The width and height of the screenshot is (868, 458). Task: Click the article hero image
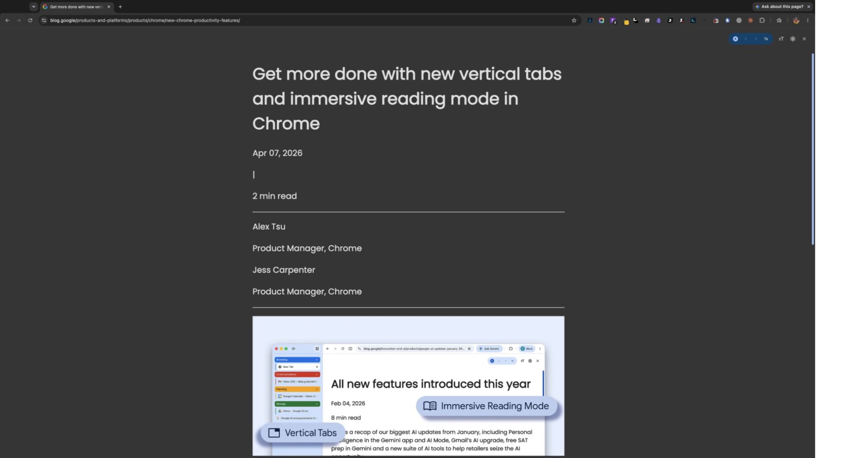pyautogui.click(x=408, y=386)
